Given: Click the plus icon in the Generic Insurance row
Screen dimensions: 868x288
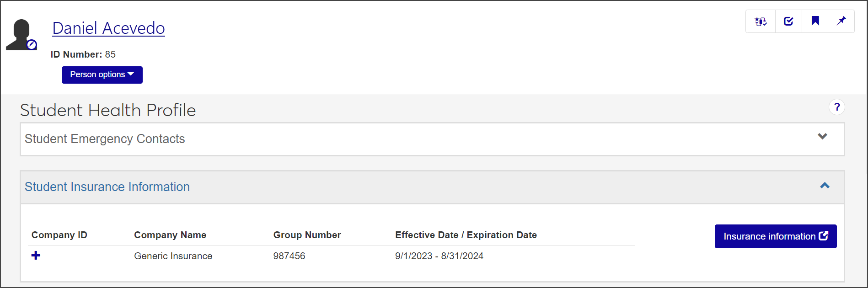Looking at the screenshot, I should pos(36,256).
